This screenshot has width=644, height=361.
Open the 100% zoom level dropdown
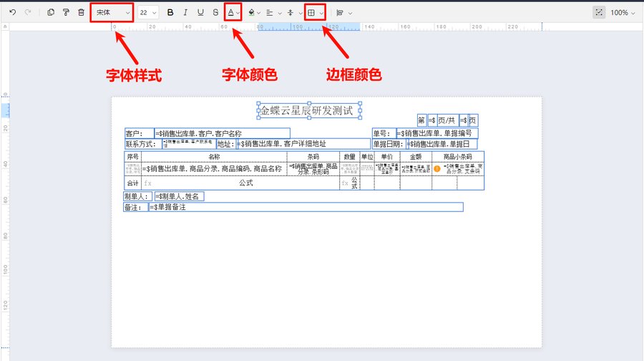coord(623,13)
